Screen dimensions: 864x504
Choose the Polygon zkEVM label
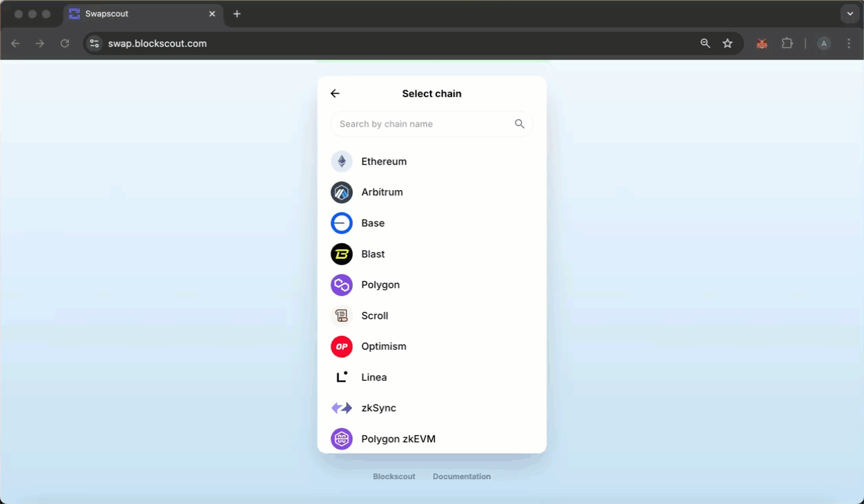[x=398, y=439]
